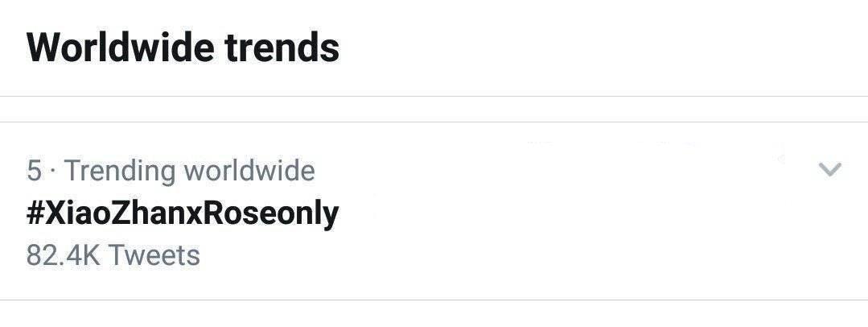Select the 5 · Trending worldwide line
The height and width of the screenshot is (327, 868).
[171, 171]
